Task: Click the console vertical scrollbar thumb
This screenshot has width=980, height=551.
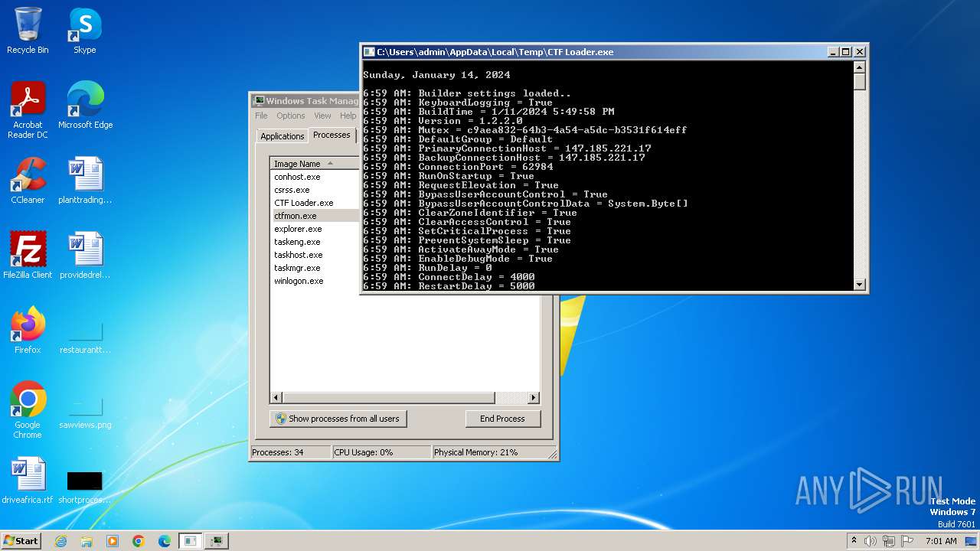Action: tap(859, 81)
